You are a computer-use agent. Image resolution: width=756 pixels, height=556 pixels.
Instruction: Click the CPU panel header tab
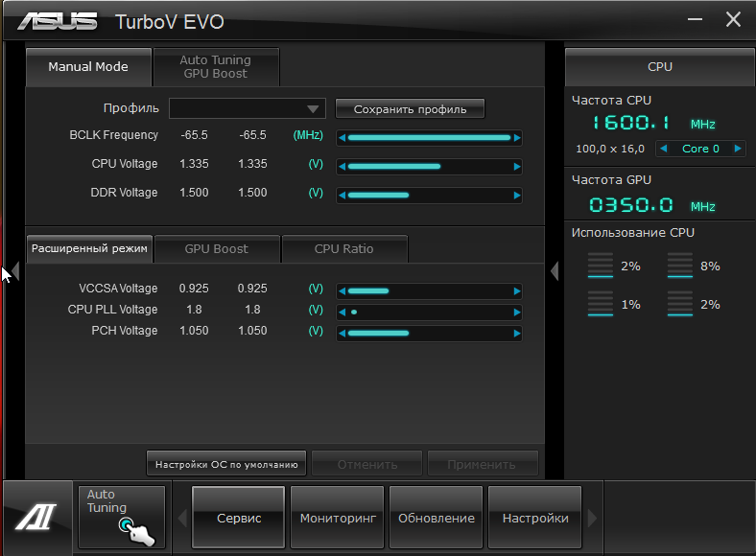659,67
